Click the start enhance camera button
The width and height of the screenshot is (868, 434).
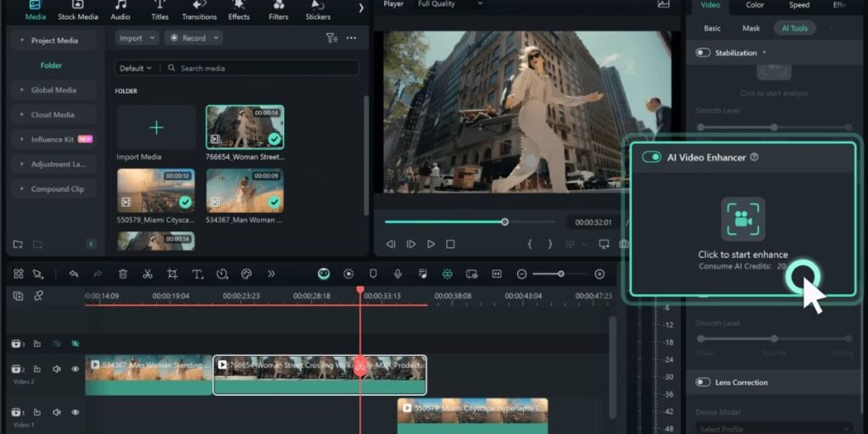pyautogui.click(x=743, y=220)
